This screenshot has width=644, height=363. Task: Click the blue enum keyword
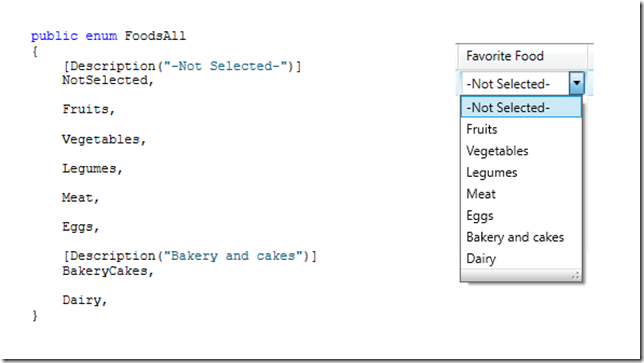(101, 36)
